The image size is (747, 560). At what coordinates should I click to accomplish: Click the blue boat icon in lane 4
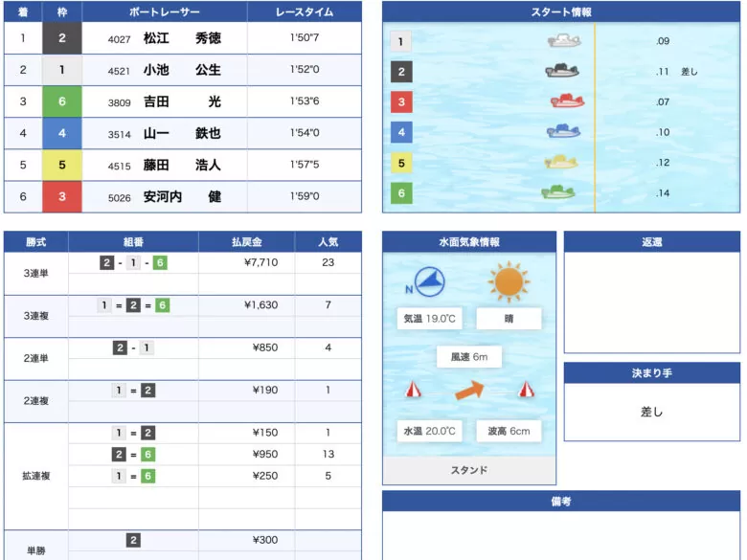click(563, 131)
